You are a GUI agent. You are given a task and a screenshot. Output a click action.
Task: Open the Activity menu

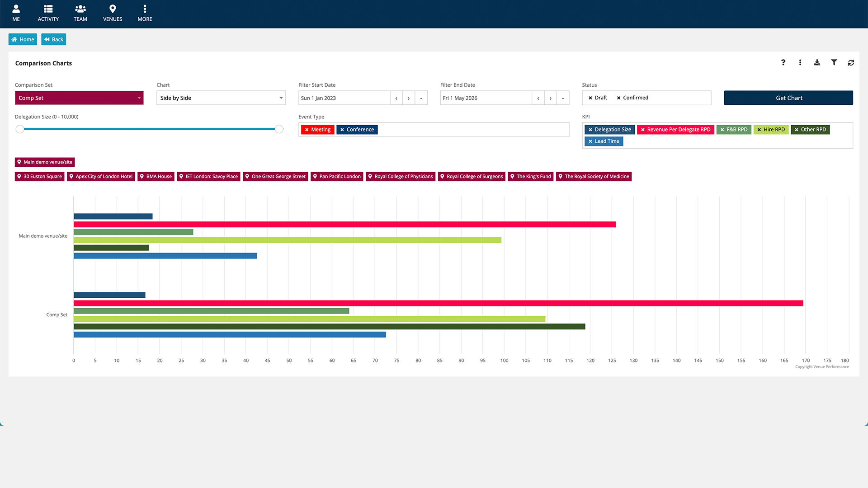48,13
